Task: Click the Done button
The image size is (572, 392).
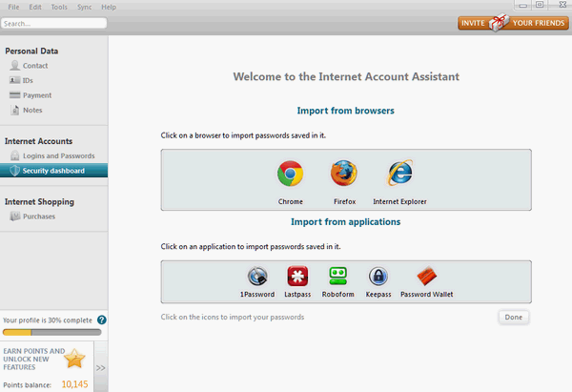Action: [x=513, y=318]
